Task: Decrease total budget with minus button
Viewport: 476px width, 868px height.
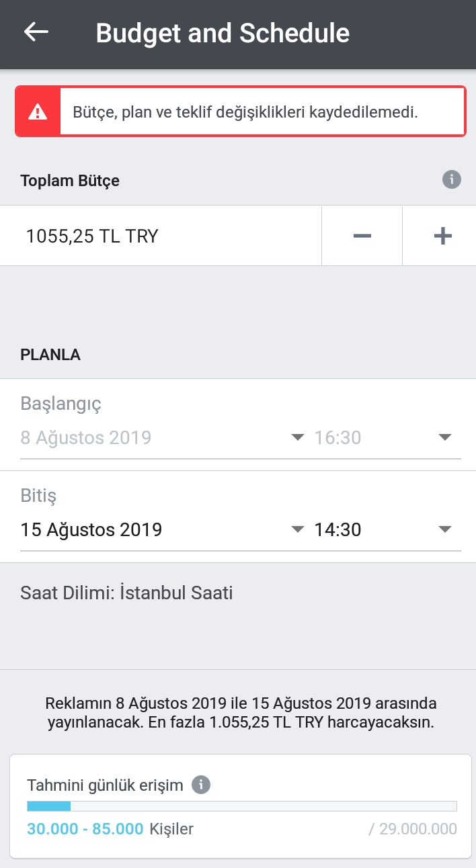Action: coord(362,236)
